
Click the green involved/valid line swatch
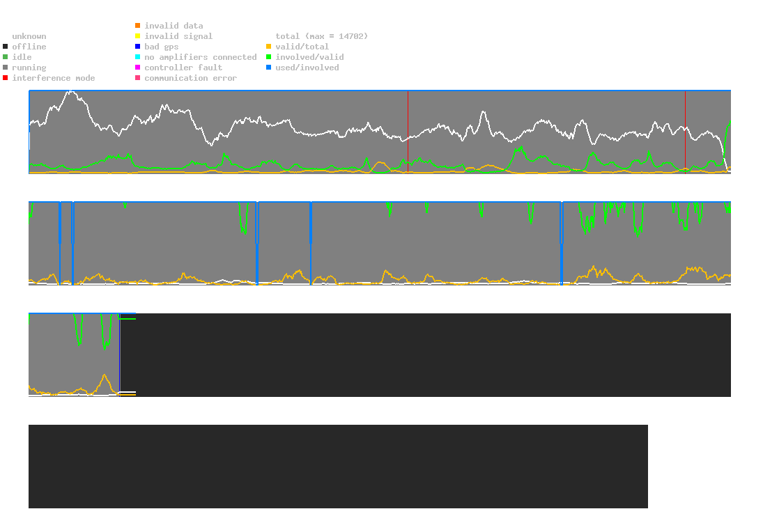[269, 57]
